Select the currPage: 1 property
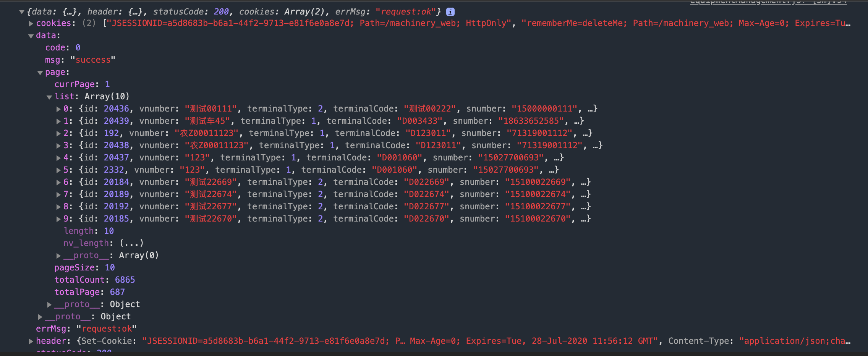 point(82,84)
